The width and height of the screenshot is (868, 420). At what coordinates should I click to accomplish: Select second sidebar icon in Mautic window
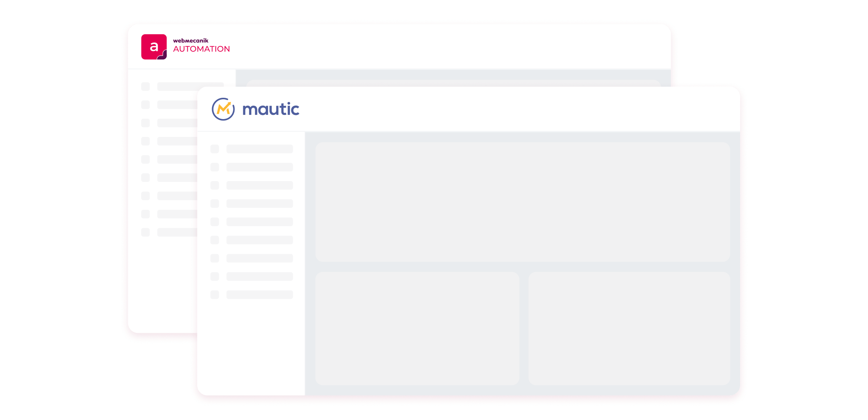click(x=215, y=167)
